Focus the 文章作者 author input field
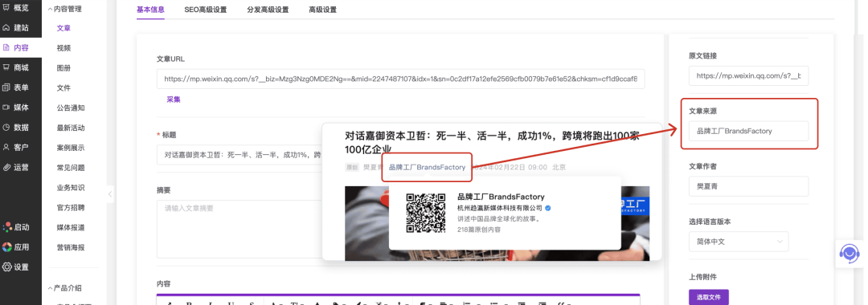 748,186
